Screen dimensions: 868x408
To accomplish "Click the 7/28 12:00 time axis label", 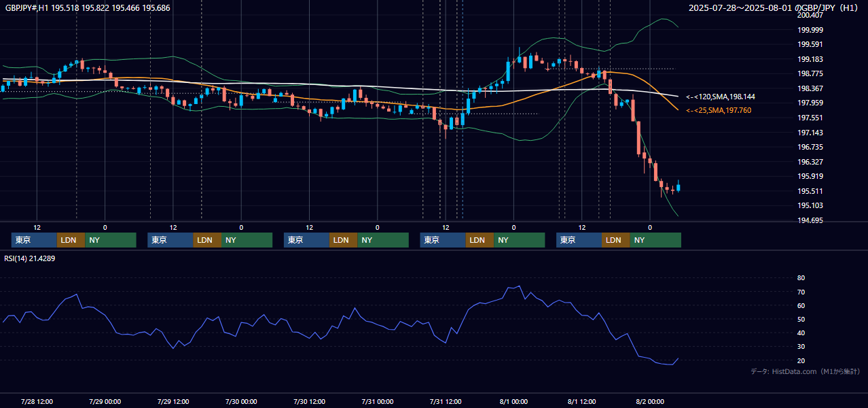I will 37,402.
